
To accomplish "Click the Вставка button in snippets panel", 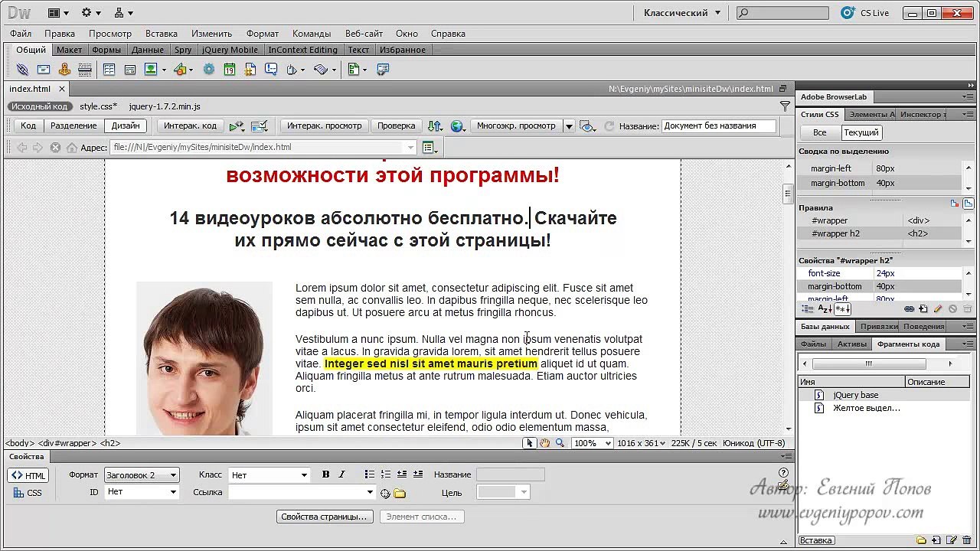I will coord(816,541).
